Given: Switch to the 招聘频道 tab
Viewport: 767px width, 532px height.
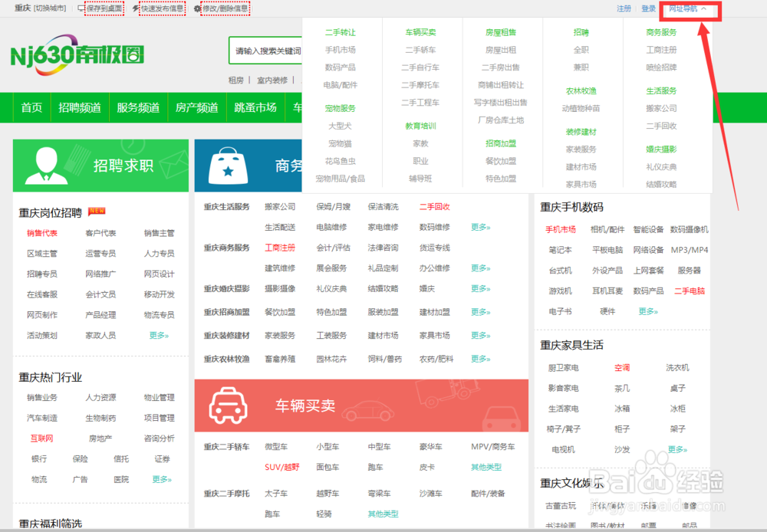Looking at the screenshot, I should pos(80,107).
